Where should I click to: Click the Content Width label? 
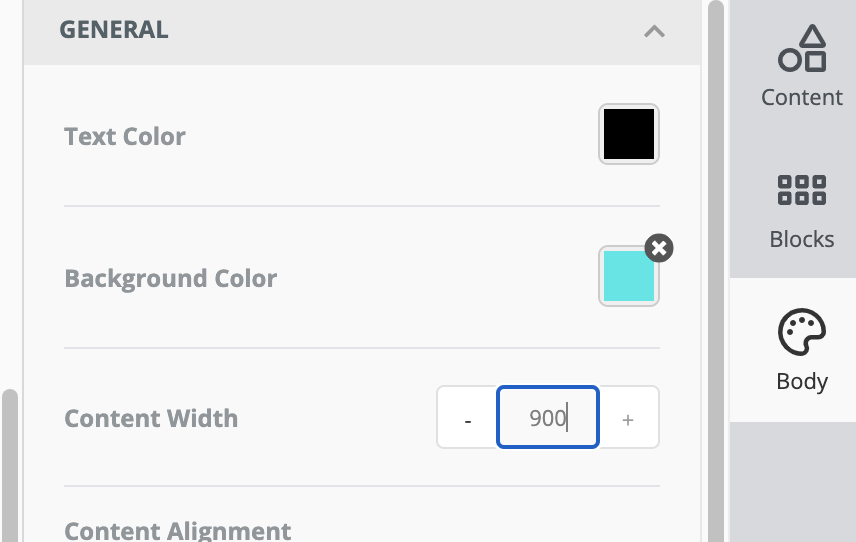click(x=151, y=419)
